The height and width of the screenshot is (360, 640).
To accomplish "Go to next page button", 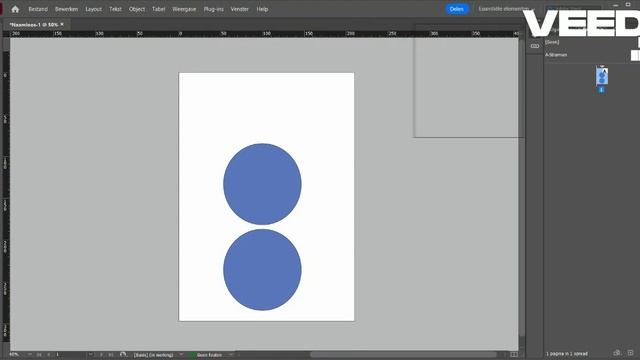I will click(101, 355).
